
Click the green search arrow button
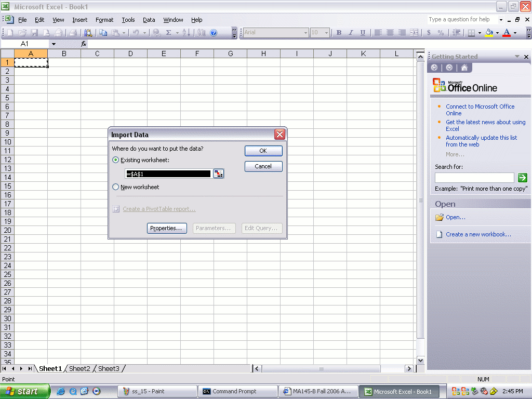(522, 178)
